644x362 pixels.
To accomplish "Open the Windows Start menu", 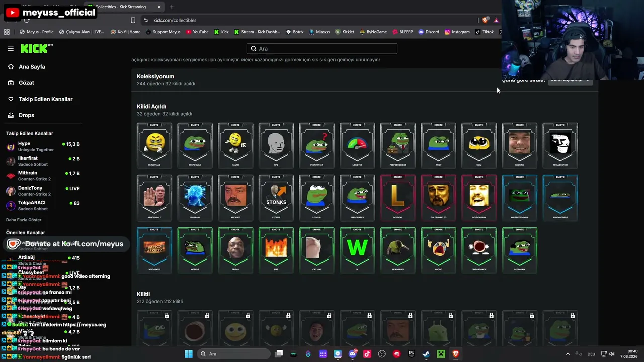I will 189,354.
